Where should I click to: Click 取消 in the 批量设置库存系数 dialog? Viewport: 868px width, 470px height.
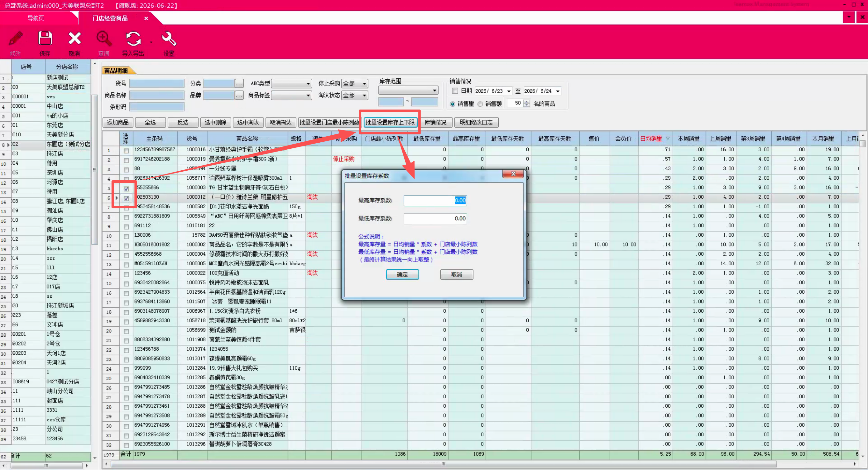point(456,274)
